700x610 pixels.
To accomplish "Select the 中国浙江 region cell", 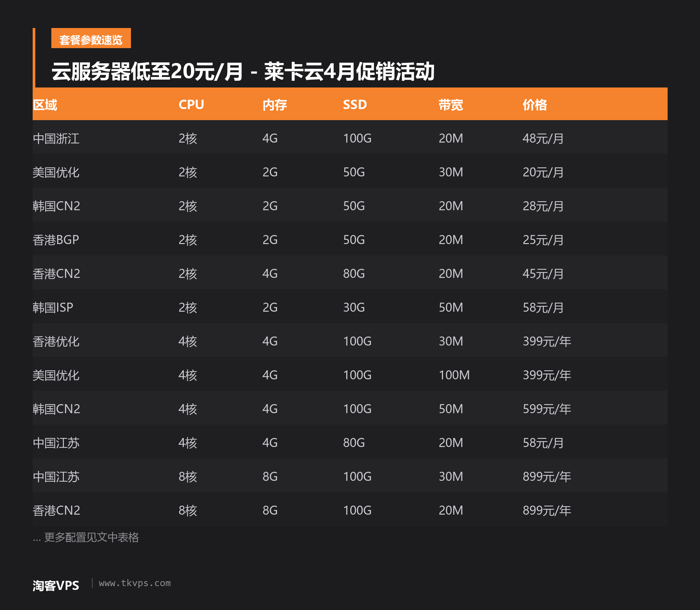I will click(x=56, y=139).
